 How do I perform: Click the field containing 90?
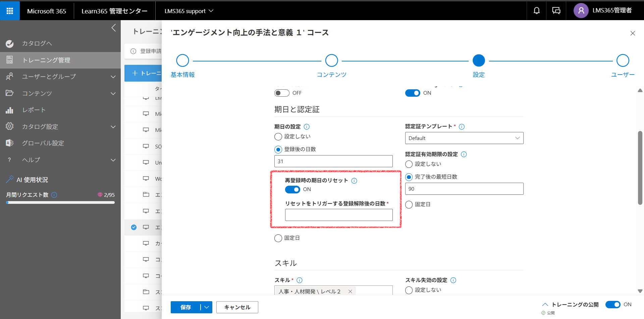[464, 189]
